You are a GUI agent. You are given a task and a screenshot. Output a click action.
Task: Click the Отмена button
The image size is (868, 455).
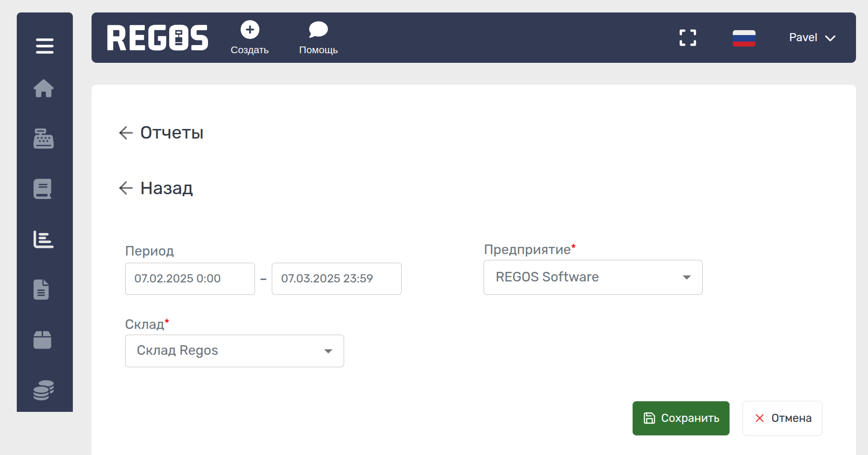(782, 418)
